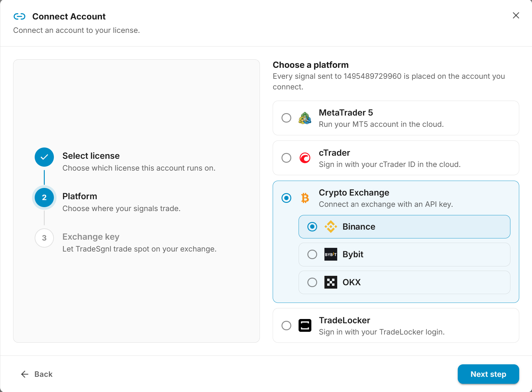Close the Connect Account dialog

(516, 16)
